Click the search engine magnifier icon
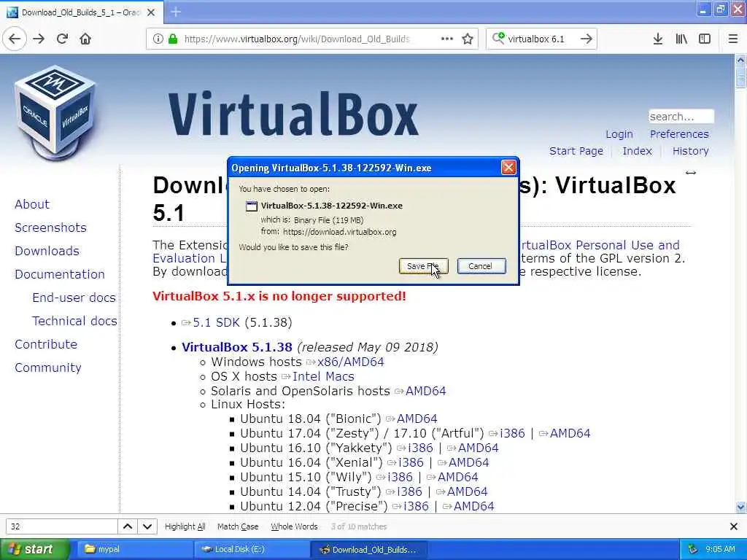 (x=498, y=39)
